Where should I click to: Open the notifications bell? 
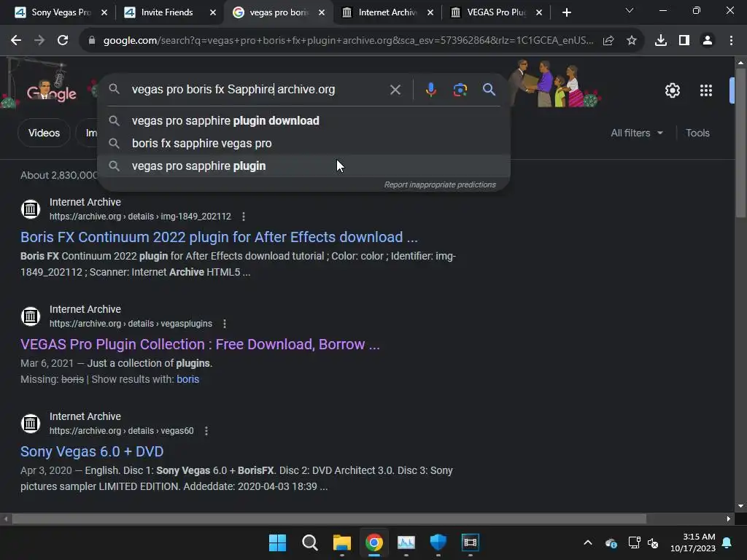click(727, 542)
